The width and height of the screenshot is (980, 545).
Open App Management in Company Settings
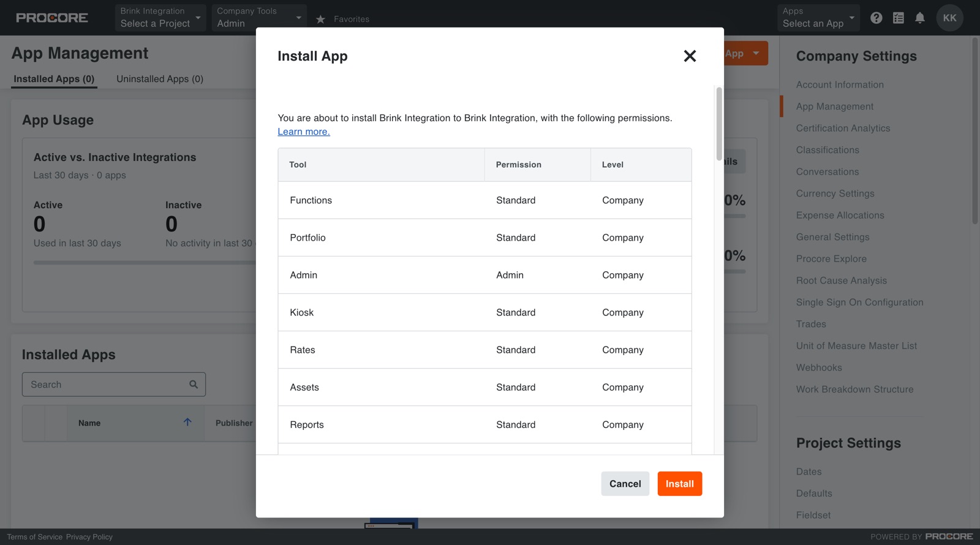point(835,107)
